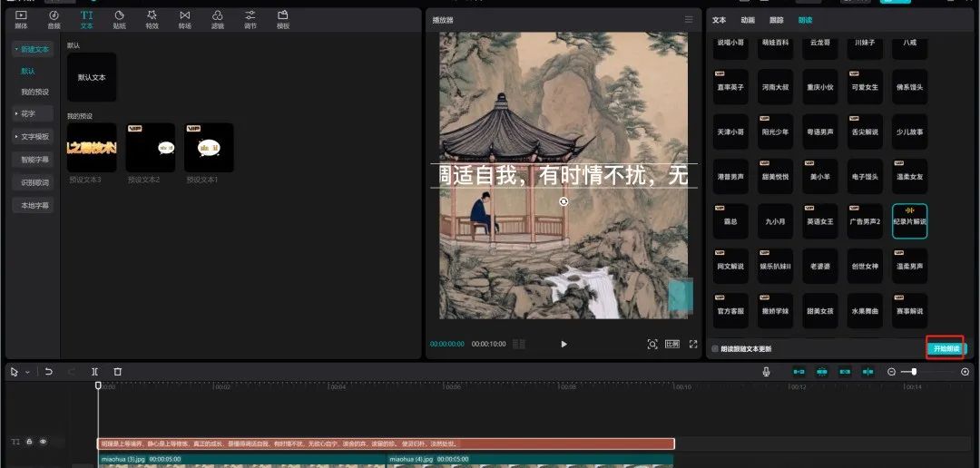The width and height of the screenshot is (980, 468).
Task: Click the 预设文本3 preset thumbnail
Action: tap(92, 148)
